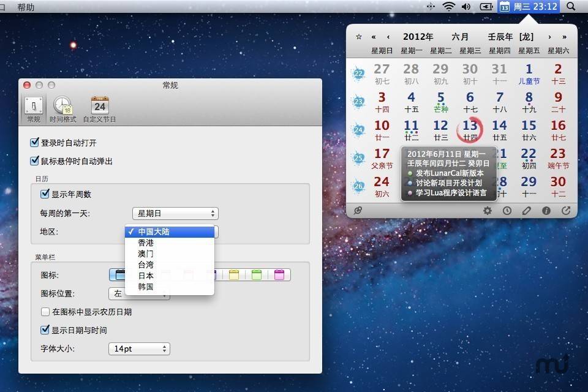Switch to the 时间格式 tab
Viewport: 588px width, 392px height.
pos(62,109)
